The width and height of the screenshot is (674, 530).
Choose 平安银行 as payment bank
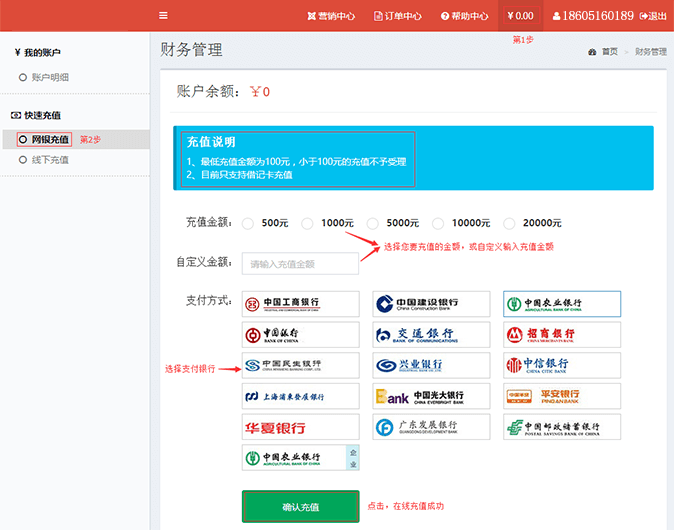[x=561, y=397]
